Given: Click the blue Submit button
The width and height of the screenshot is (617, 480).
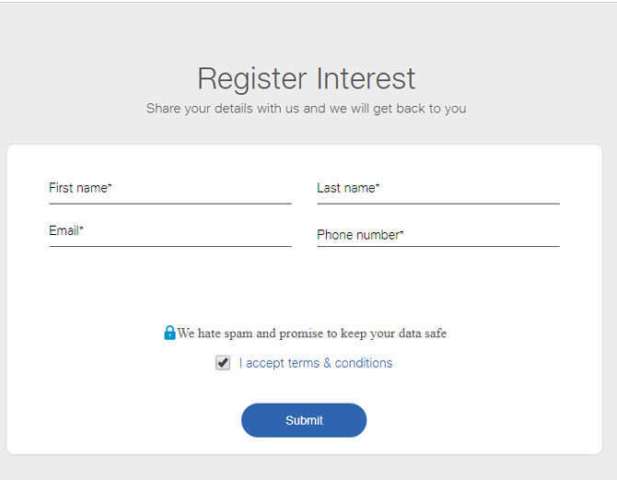Looking at the screenshot, I should 304,420.
